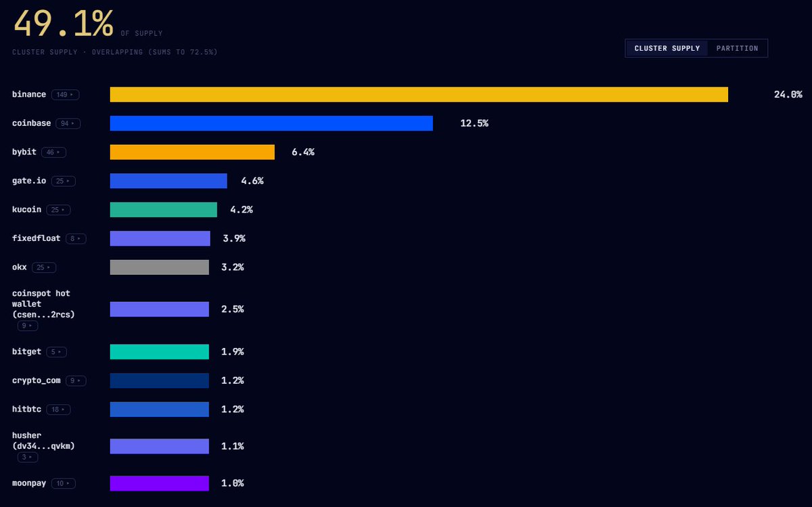Open the okx 25 address badge
The height and width of the screenshot is (507, 812).
[x=44, y=267]
